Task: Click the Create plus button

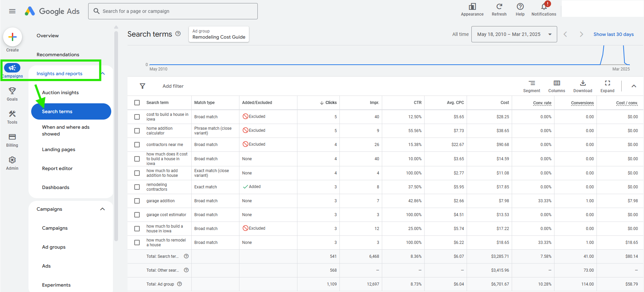Action: click(x=13, y=37)
